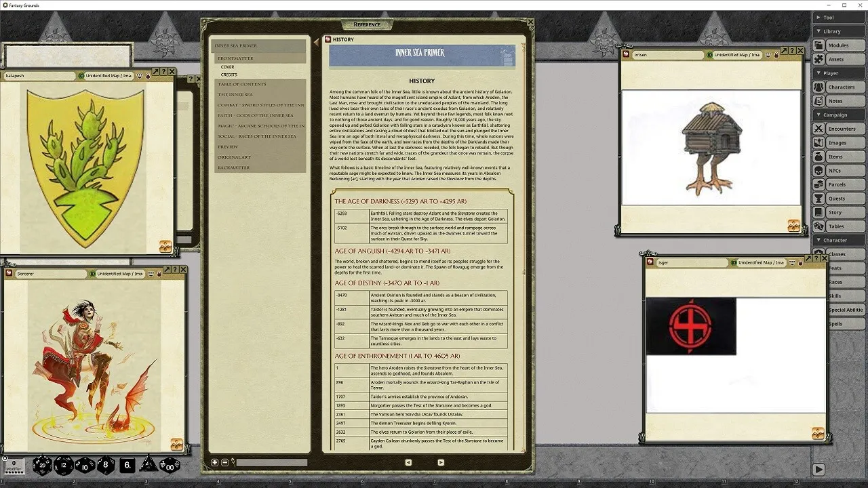The width and height of the screenshot is (868, 488).
Task: Go to the next reference page
Action: point(441,462)
